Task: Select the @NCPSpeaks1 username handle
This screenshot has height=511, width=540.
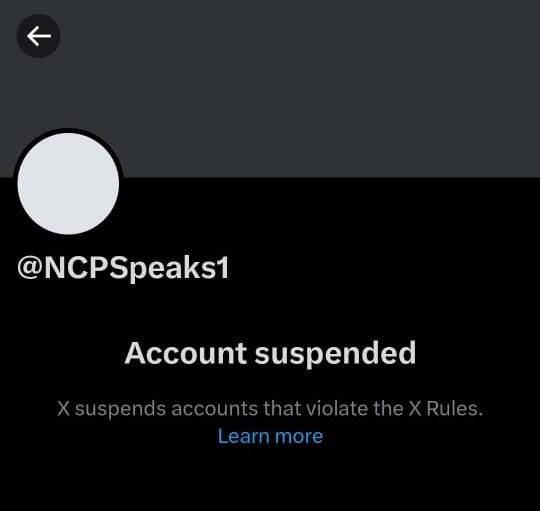Action: pyautogui.click(x=123, y=268)
